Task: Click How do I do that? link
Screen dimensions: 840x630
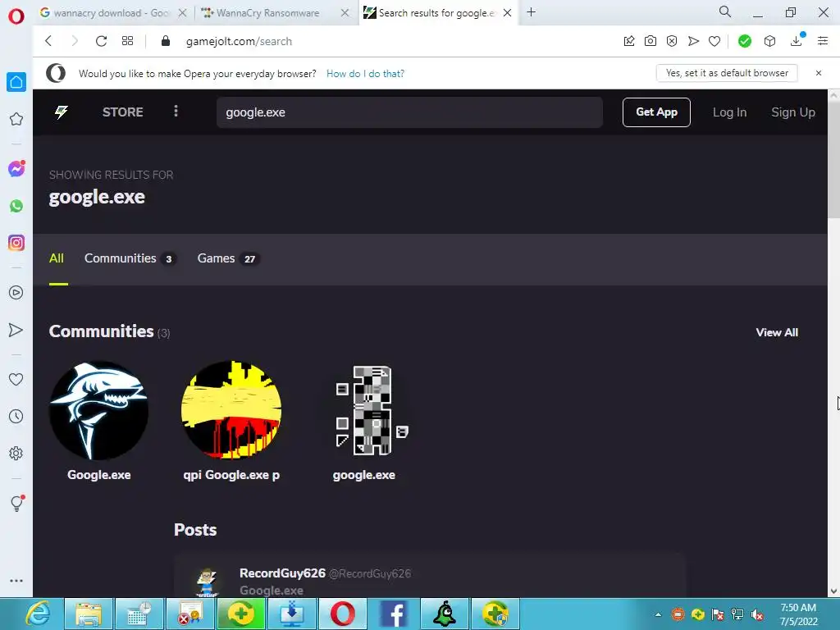Action: pyautogui.click(x=365, y=73)
